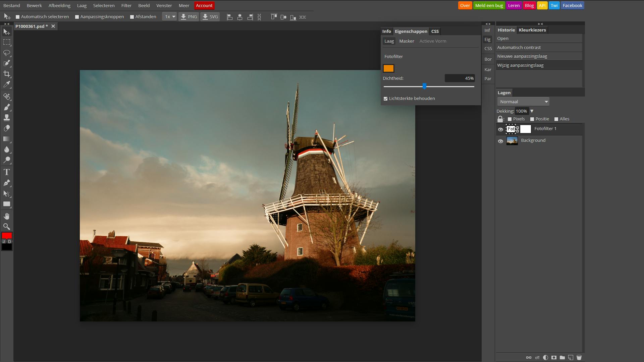
Task: Open the new adjustment layer icon
Action: (546, 357)
